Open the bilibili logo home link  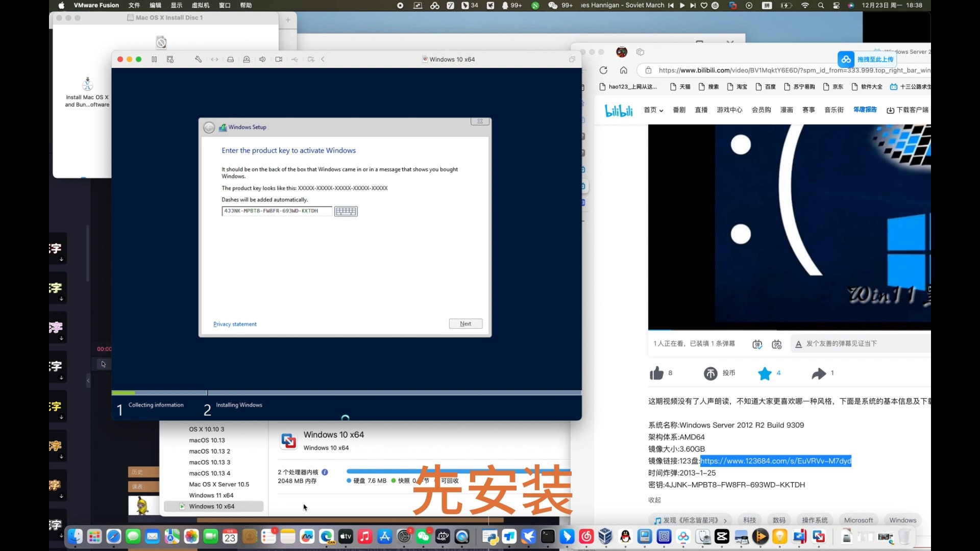click(x=619, y=110)
